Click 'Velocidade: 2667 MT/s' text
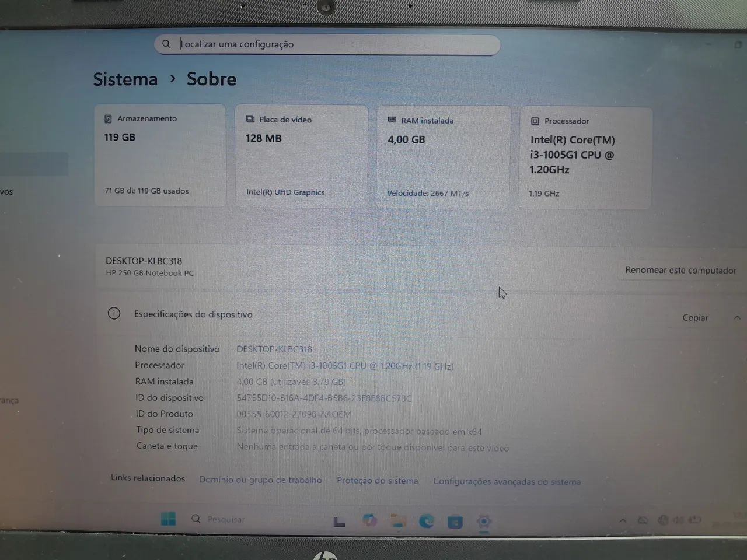 (428, 193)
